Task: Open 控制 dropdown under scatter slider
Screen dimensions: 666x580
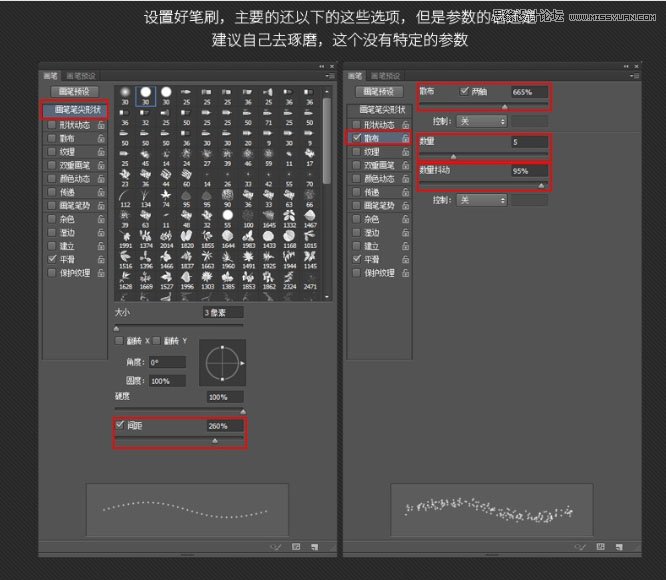Action: (482, 121)
